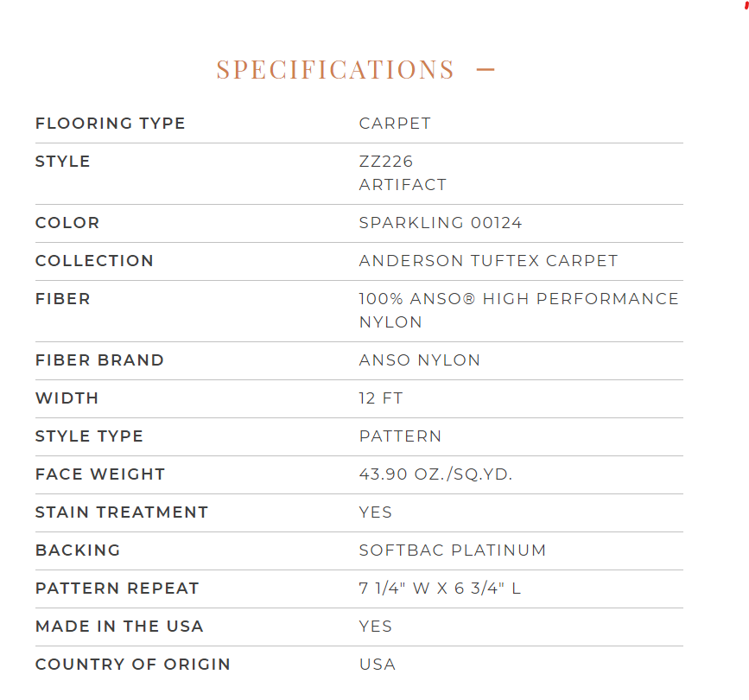This screenshot has width=749, height=700.
Task: Click the Stain Treatment YES value
Action: [x=376, y=512]
